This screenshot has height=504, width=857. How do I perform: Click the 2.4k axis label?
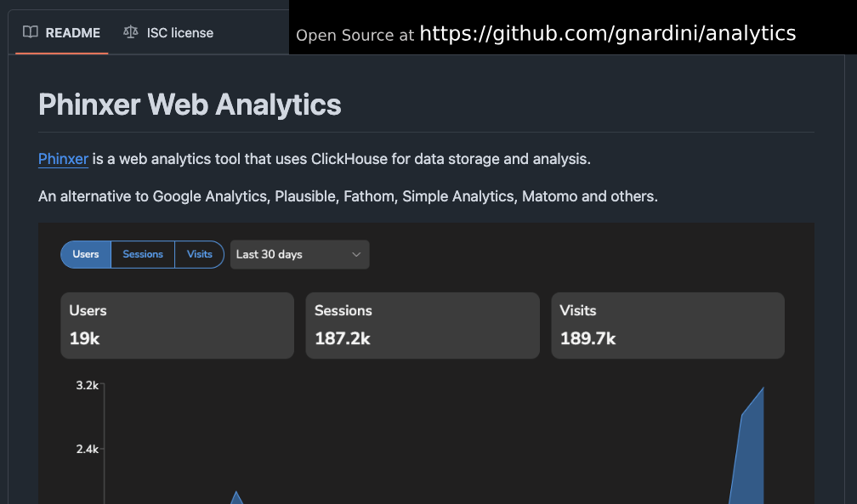tap(87, 450)
